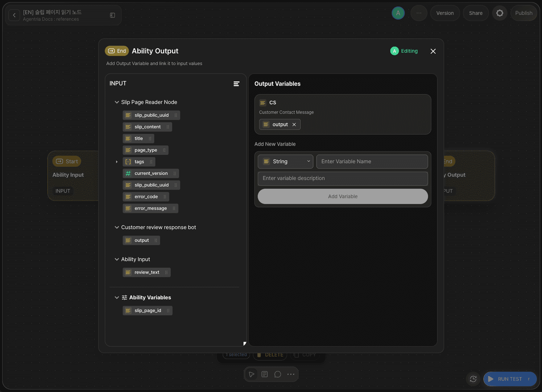
Task: Open more tools ellipsis in bottom toolbar
Action: 291,374
